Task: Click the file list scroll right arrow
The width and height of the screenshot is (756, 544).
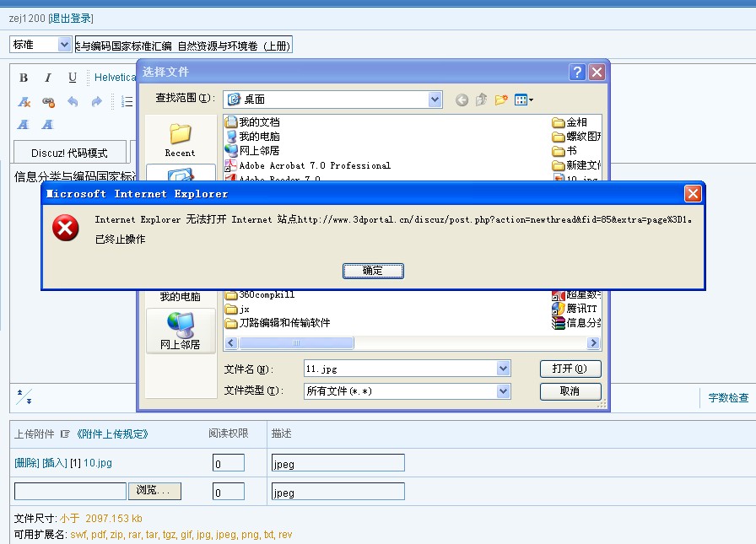Action: (593, 342)
